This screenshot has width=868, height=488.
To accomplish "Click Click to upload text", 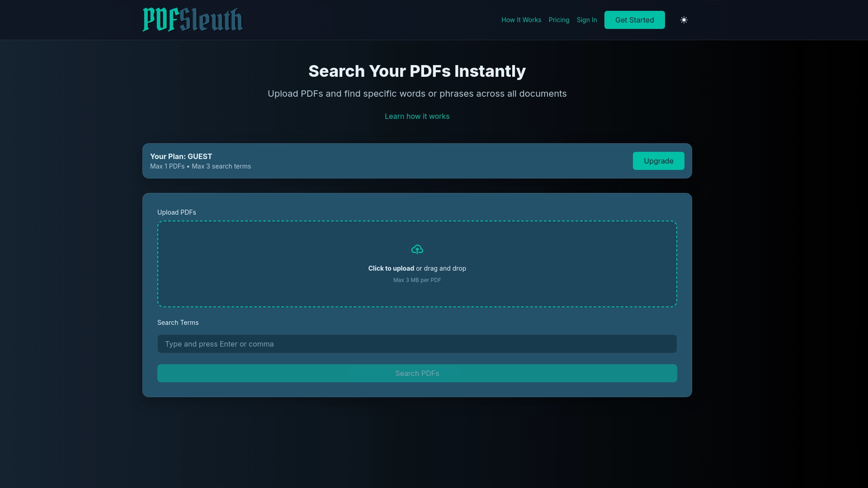I will 391,268.
